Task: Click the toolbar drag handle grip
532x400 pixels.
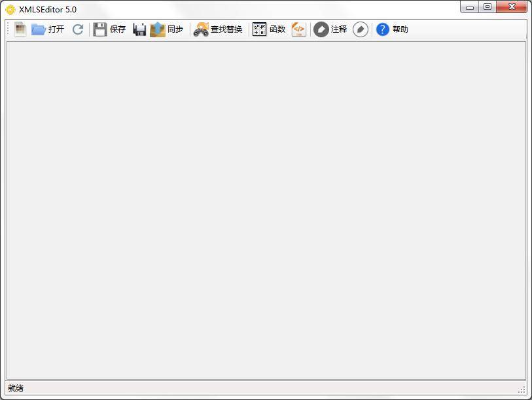Action: [x=9, y=29]
